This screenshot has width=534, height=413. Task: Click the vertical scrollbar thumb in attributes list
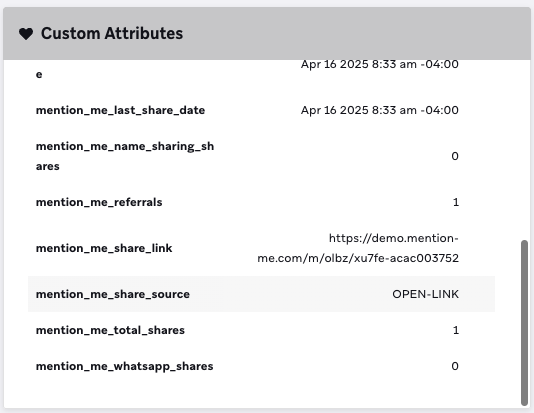tap(524, 323)
